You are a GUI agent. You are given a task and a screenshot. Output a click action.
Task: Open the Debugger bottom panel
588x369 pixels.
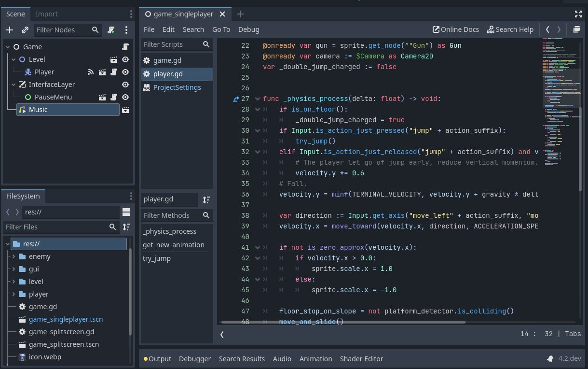pos(195,359)
